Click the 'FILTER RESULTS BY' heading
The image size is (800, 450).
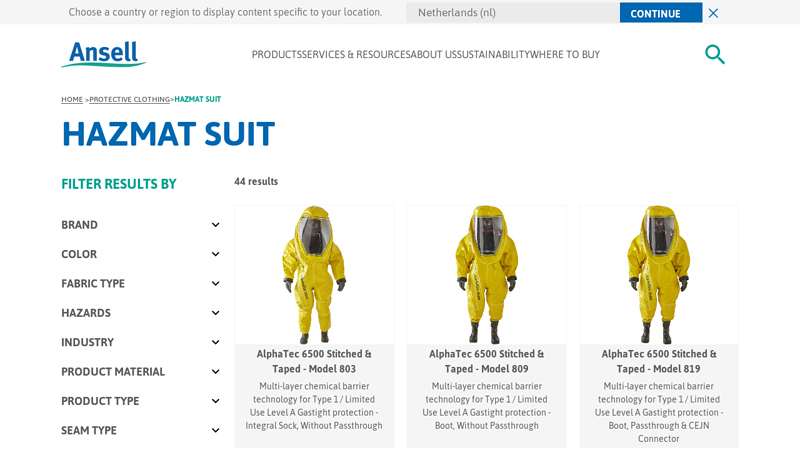coord(119,184)
